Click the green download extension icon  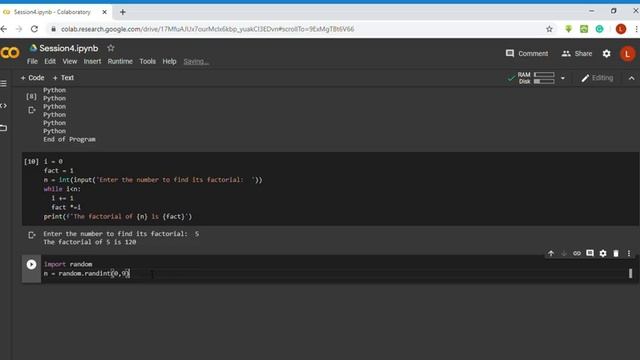[569, 29]
